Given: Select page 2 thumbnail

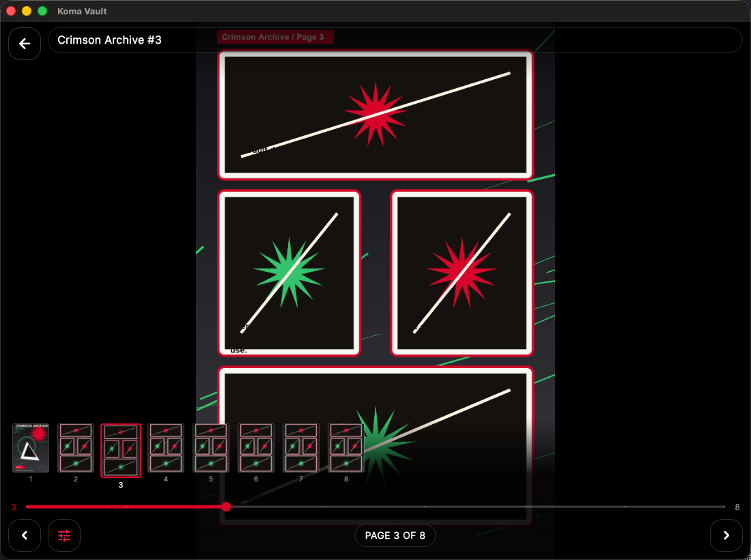Looking at the screenshot, I should pyautogui.click(x=76, y=448).
